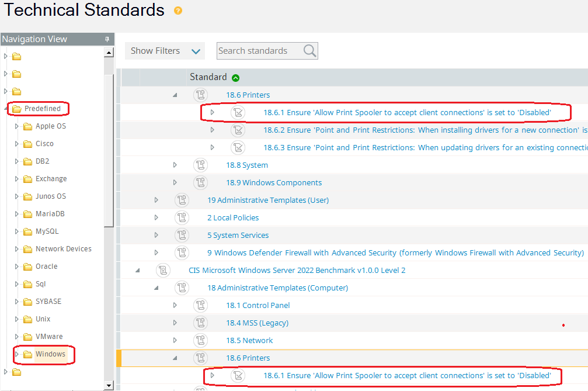The height and width of the screenshot is (391, 588).
Task: Click the MariaDB folder icon
Action: (x=28, y=214)
